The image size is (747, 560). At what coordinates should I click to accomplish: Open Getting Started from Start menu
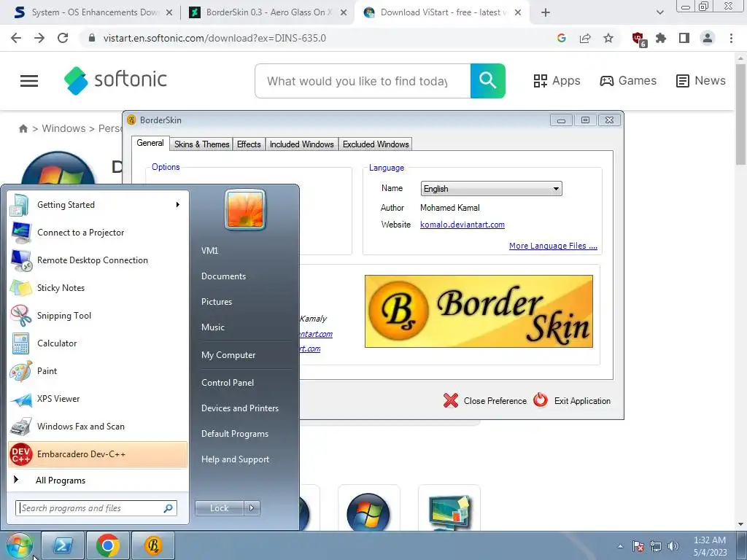(98, 205)
